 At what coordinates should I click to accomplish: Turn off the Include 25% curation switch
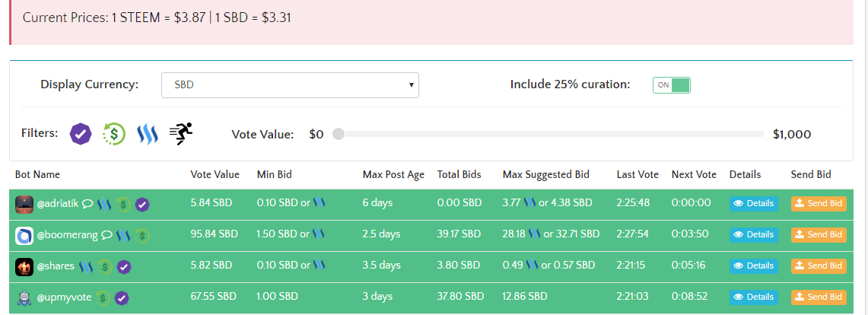(x=671, y=85)
